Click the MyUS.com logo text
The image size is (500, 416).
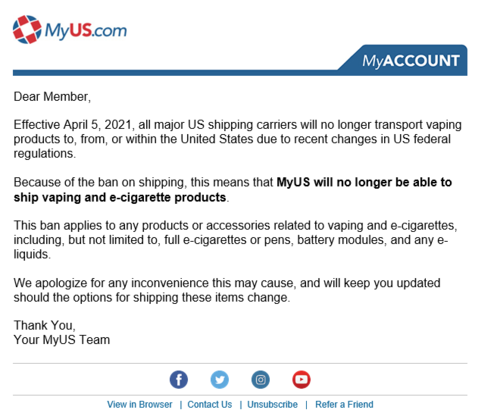86,30
